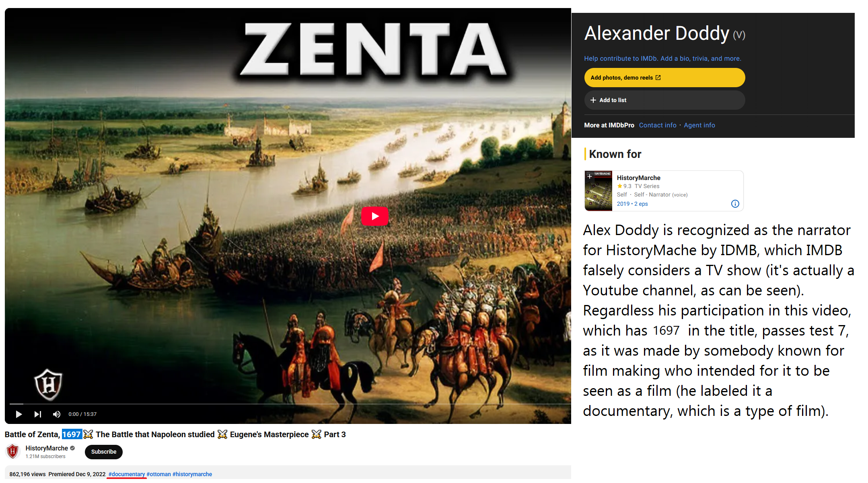
Task: Open the Agent info link
Action: coord(699,125)
